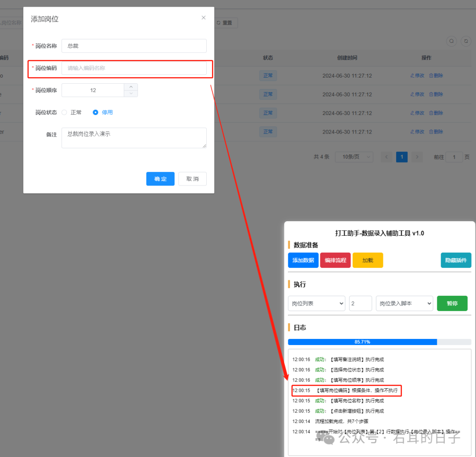Go to previous page with left chevron
The image size is (476, 457).
tap(387, 157)
